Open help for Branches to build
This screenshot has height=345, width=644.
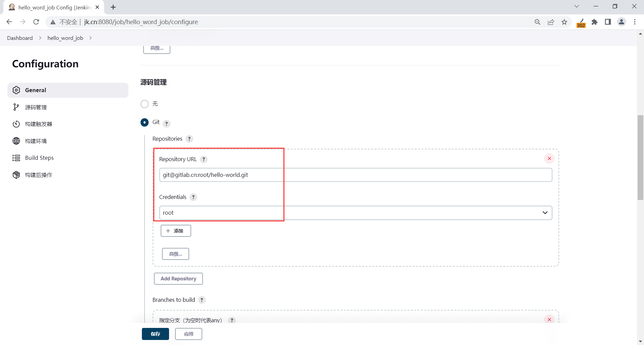pyautogui.click(x=202, y=300)
